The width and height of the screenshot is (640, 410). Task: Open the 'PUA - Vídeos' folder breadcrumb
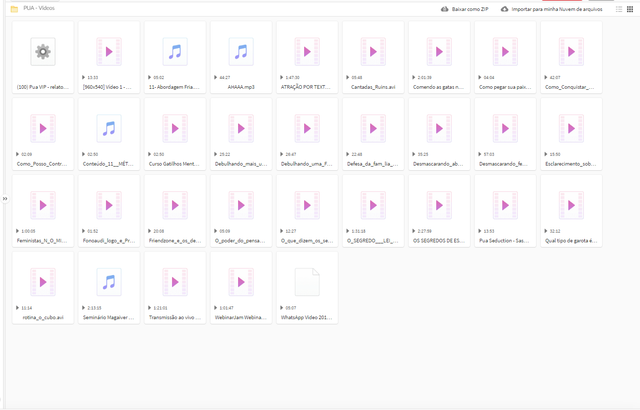point(39,8)
